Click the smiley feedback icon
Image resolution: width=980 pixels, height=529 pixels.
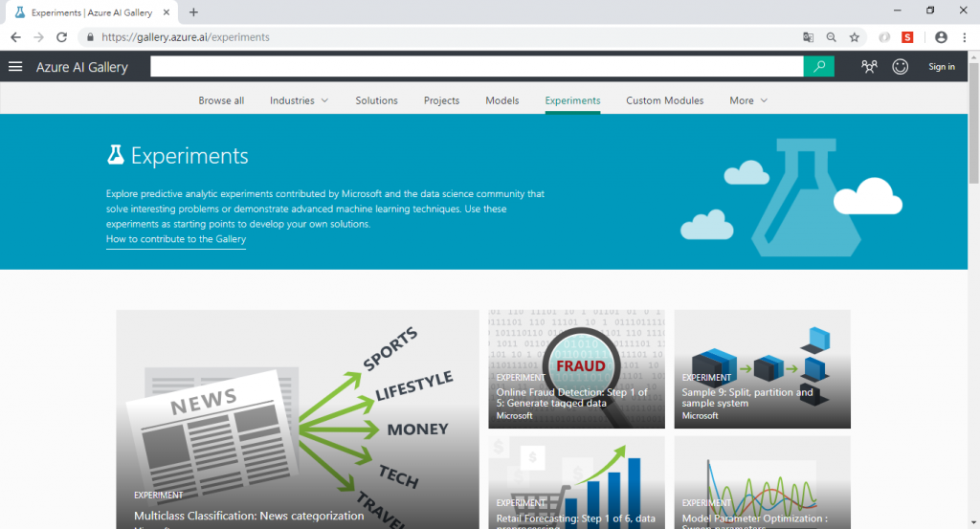pyautogui.click(x=900, y=66)
